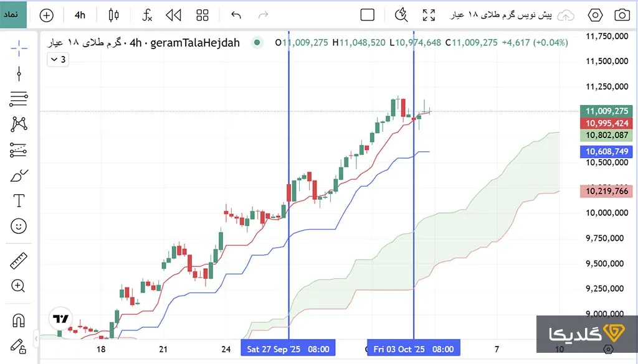Select the Brush drawing tool

pos(19,175)
